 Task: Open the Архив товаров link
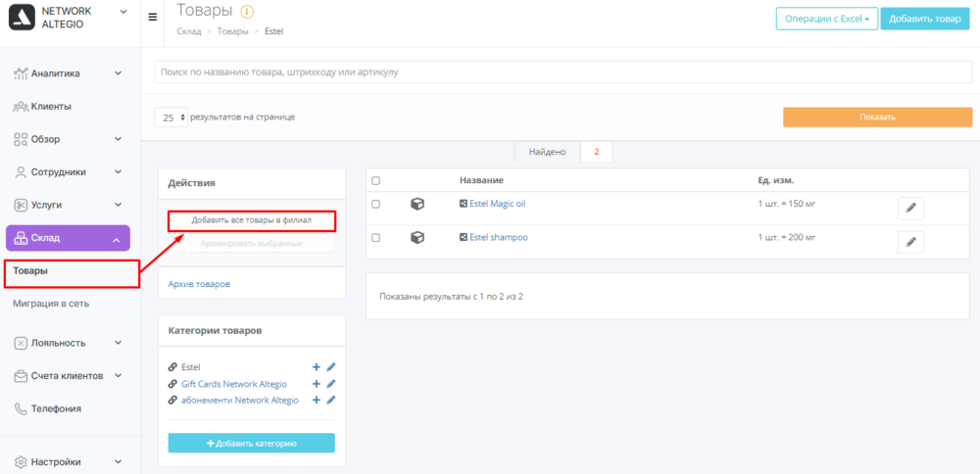pyautogui.click(x=199, y=284)
